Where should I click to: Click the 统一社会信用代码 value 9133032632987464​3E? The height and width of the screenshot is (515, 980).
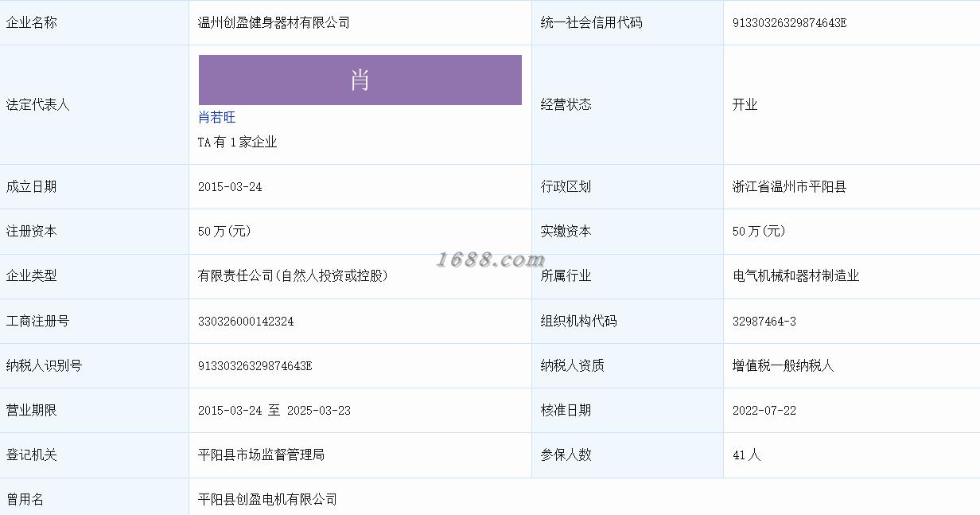pos(789,23)
